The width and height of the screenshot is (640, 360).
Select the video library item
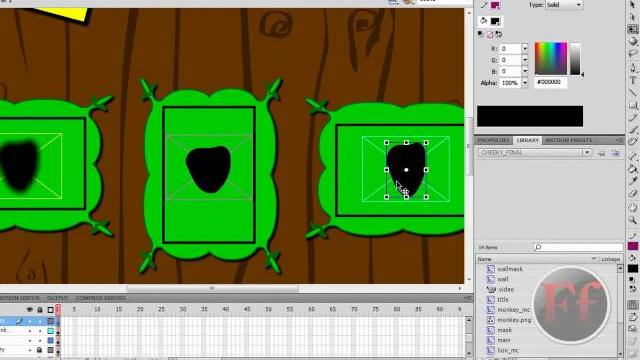point(506,289)
